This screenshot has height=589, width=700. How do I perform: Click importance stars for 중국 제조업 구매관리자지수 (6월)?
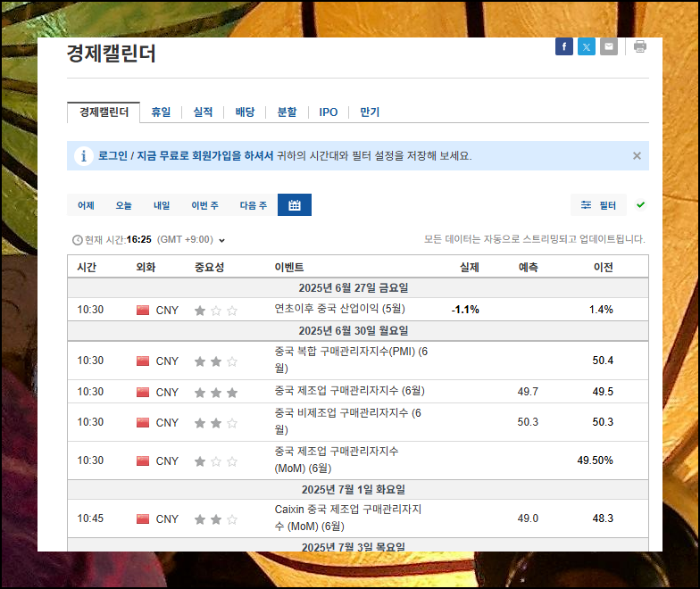[x=216, y=393]
